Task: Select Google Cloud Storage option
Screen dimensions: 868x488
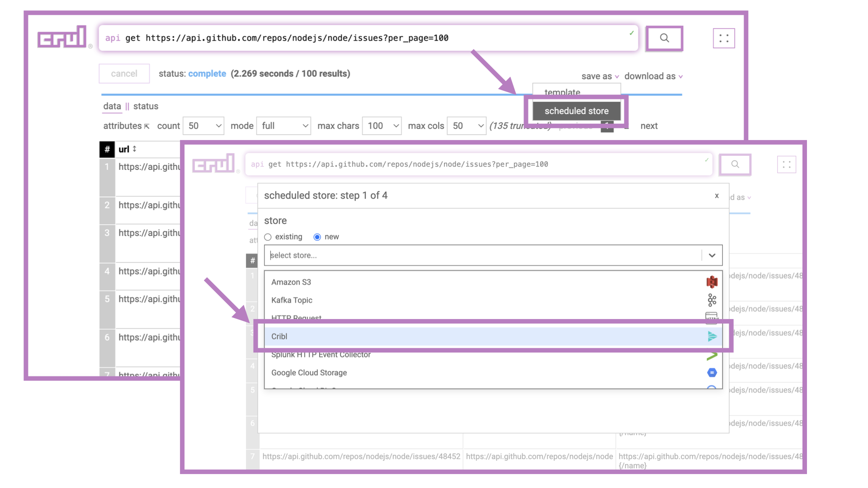Action: click(494, 373)
